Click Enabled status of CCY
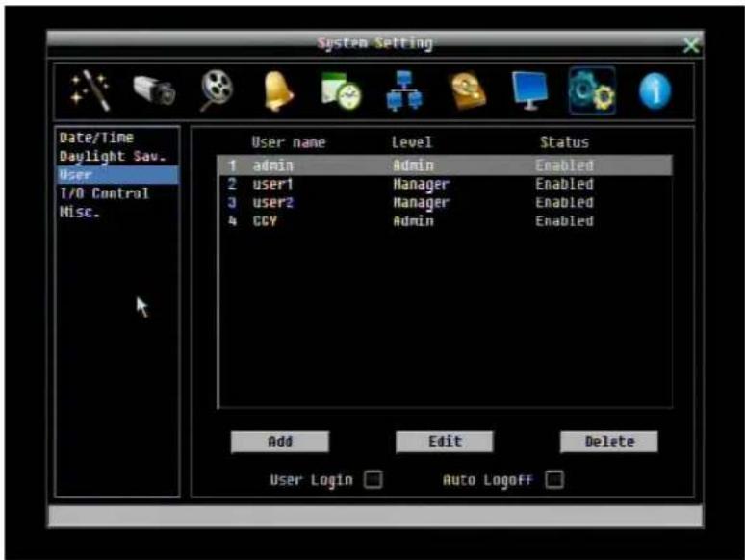This screenshot has height=560, width=745. click(x=564, y=221)
